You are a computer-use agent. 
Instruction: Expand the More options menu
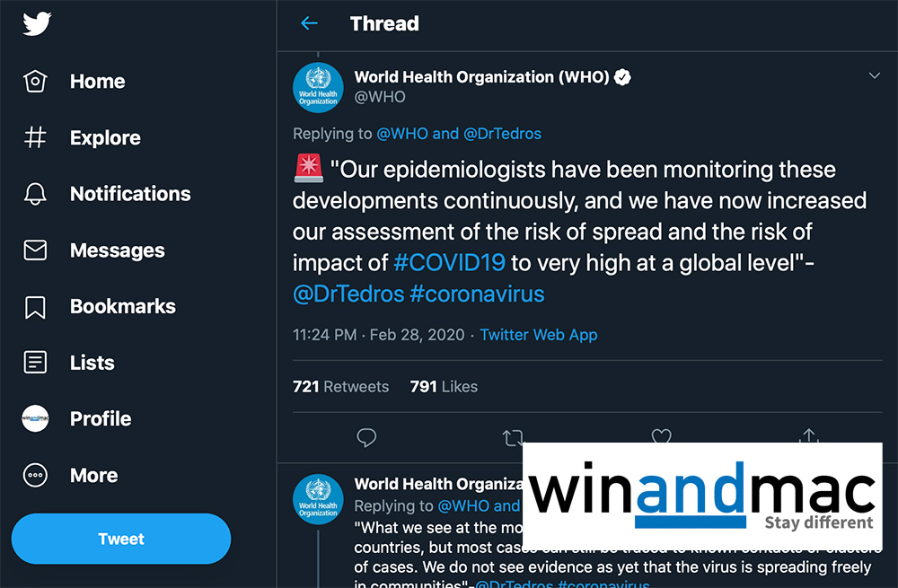(x=93, y=476)
